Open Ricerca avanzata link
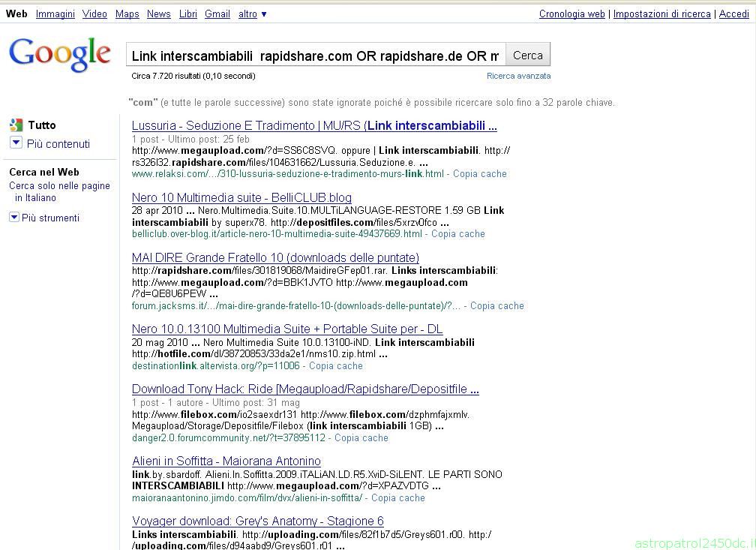Viewport: 756px width, 550px height. [519, 76]
